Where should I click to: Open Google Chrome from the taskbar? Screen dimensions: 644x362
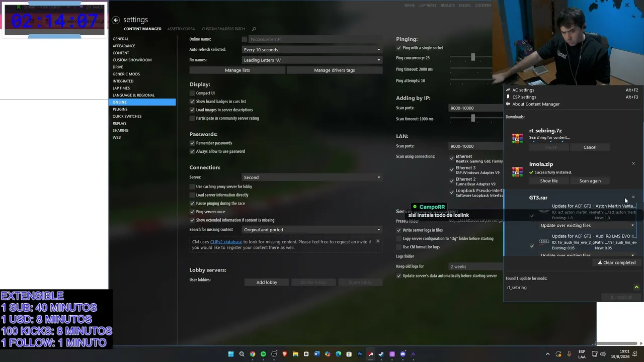253,354
